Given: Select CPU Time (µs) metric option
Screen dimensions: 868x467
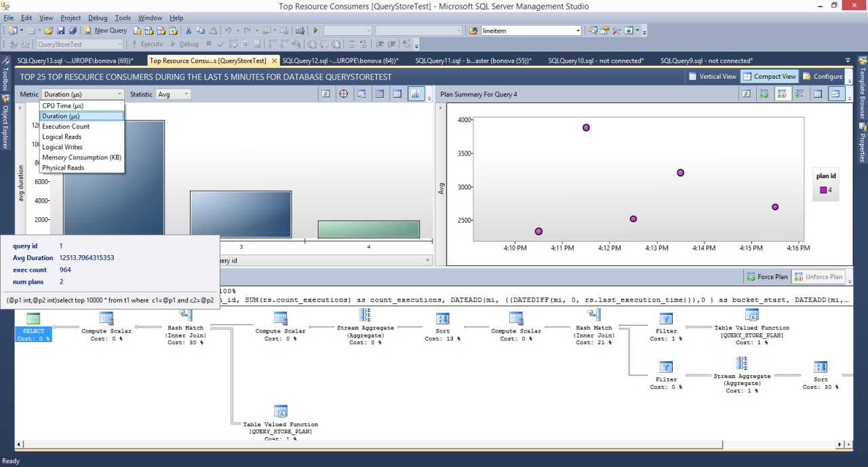Looking at the screenshot, I should [82, 106].
